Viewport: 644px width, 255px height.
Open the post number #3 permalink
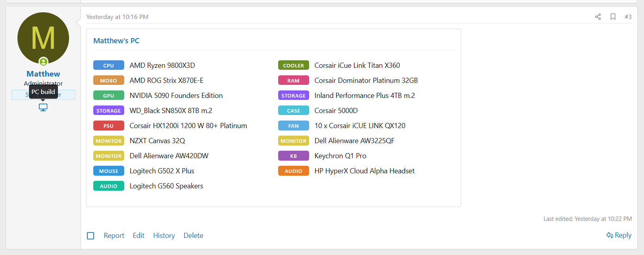(x=628, y=17)
